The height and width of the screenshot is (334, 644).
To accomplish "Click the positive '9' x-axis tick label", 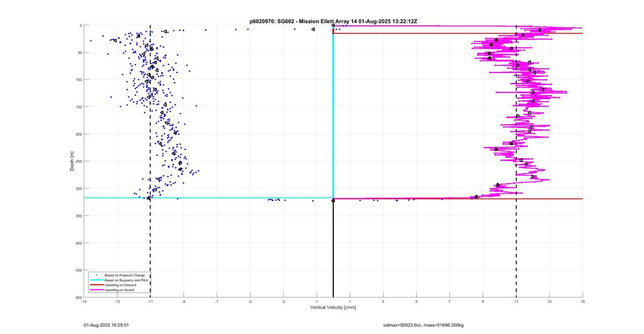I will (483, 302).
